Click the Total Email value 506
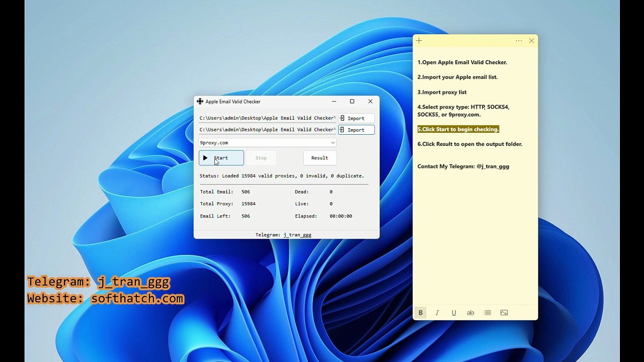The width and height of the screenshot is (644, 362). point(246,192)
